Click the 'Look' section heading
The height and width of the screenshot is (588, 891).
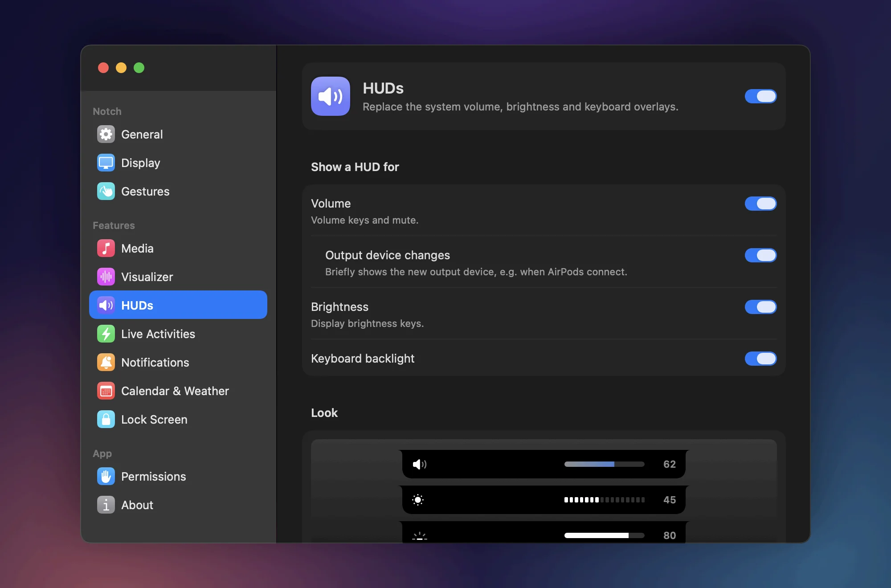coord(324,413)
